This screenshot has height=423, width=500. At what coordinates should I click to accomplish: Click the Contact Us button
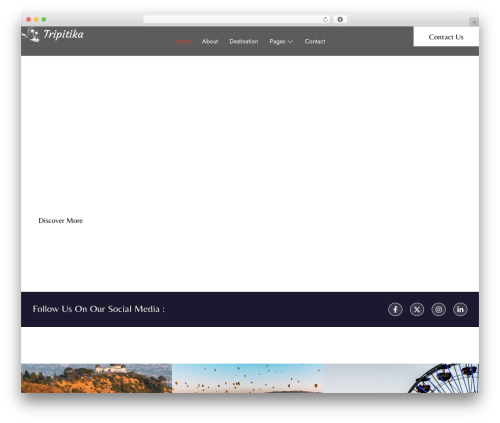446,37
